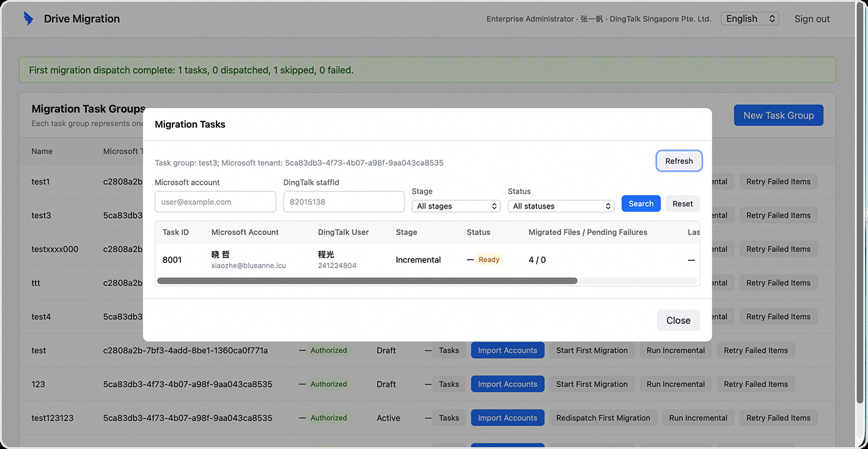868x449 pixels.
Task: Import Accounts for test123123 row
Action: (x=508, y=418)
